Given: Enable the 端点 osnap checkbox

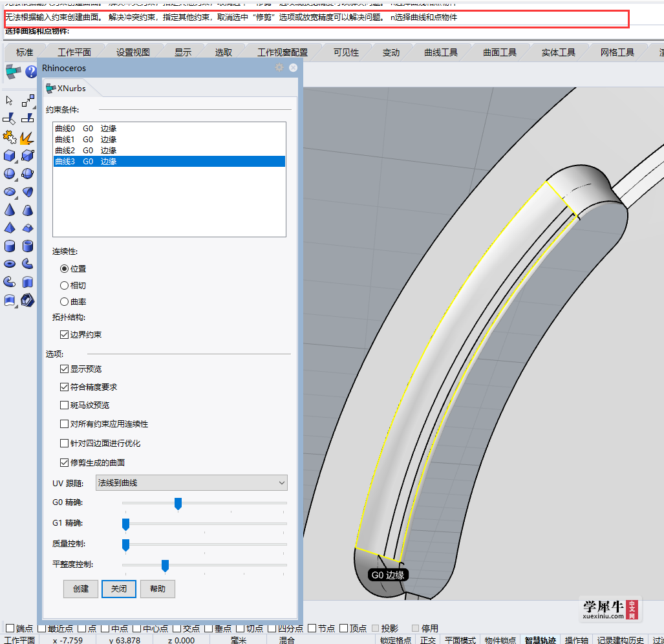Looking at the screenshot, I should pos(10,628).
